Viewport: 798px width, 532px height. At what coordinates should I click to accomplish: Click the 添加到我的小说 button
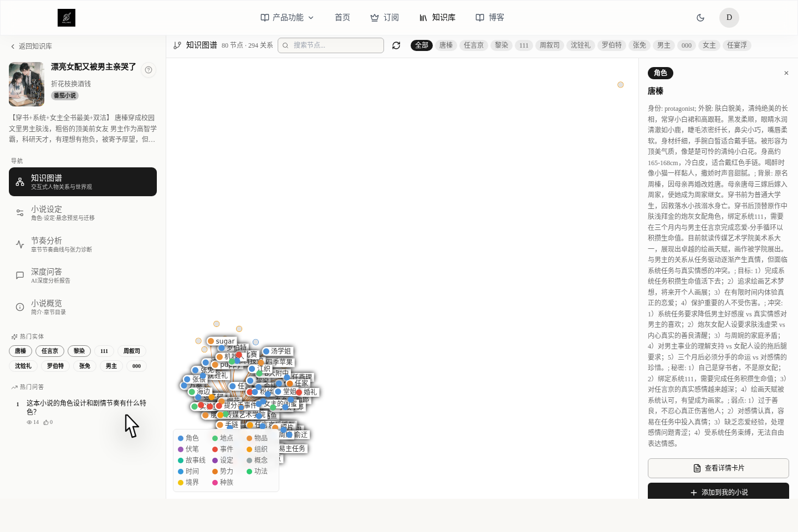pos(718,492)
